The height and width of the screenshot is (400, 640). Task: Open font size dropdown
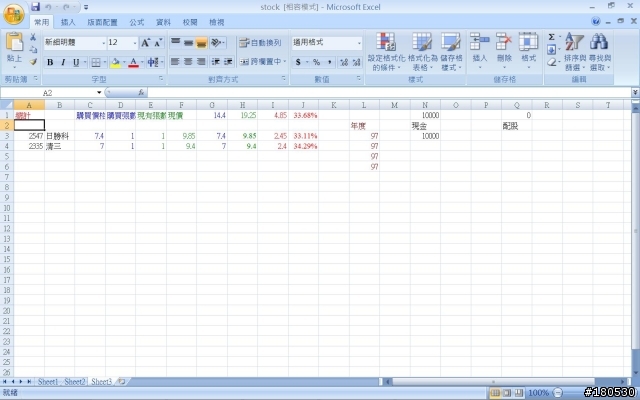[x=135, y=43]
